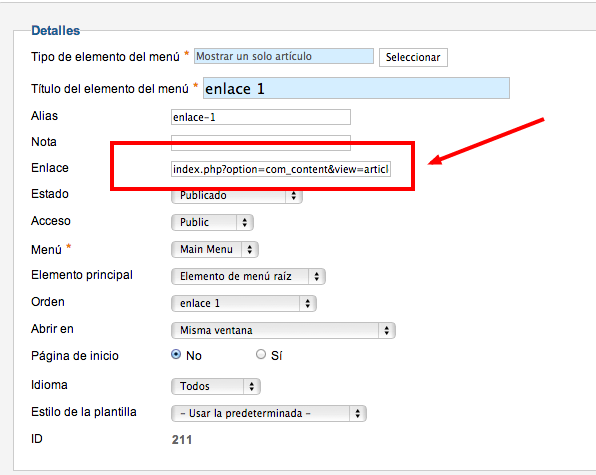The width and height of the screenshot is (596, 475).
Task: Expand the Idioma dropdown showing Todos
Action: (x=216, y=386)
